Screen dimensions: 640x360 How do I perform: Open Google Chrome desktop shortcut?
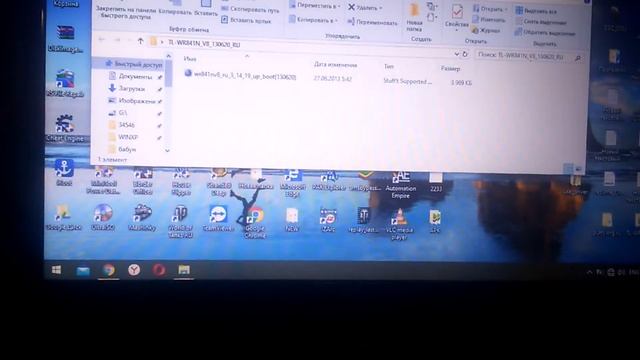point(255,222)
